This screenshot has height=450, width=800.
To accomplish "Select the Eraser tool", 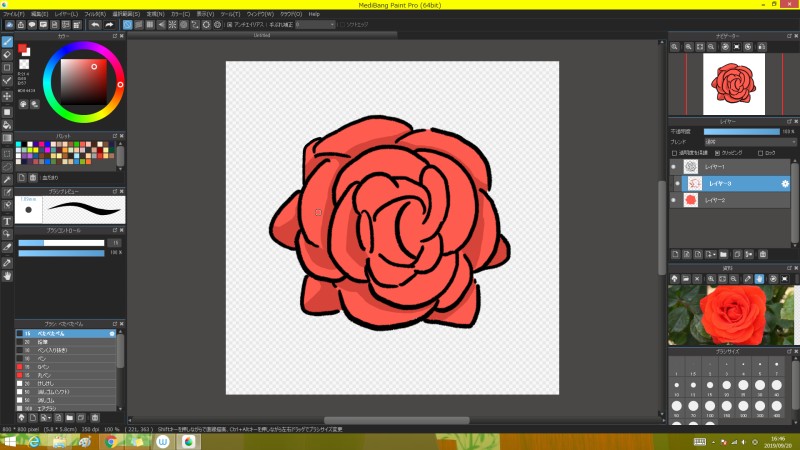I will point(7,55).
